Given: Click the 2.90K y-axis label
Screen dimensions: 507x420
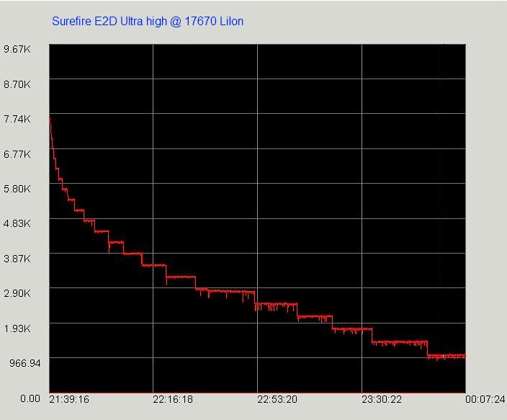Looking at the screenshot, I should [17, 293].
